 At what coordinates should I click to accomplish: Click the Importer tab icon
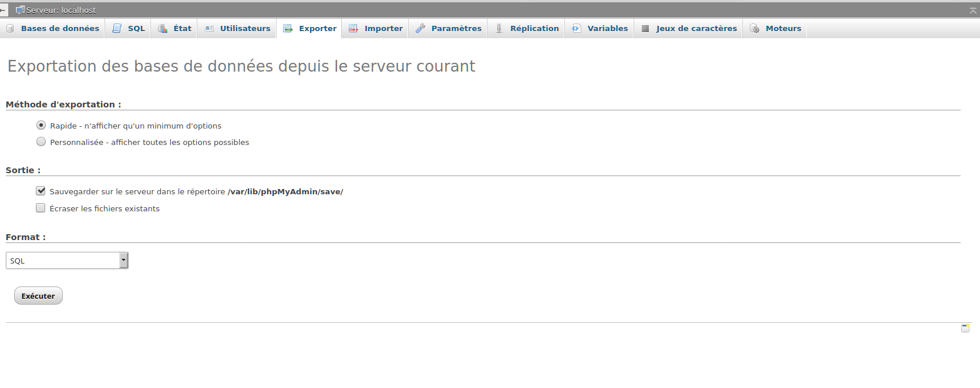(x=353, y=28)
